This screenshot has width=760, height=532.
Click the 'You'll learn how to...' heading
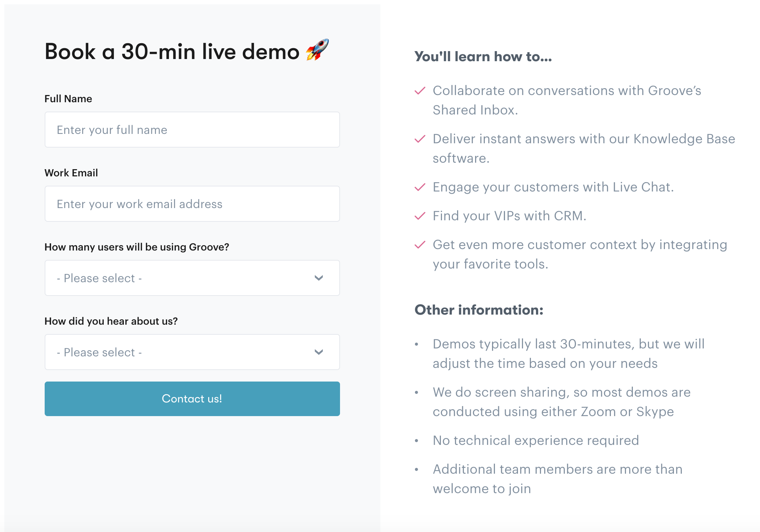tap(483, 56)
